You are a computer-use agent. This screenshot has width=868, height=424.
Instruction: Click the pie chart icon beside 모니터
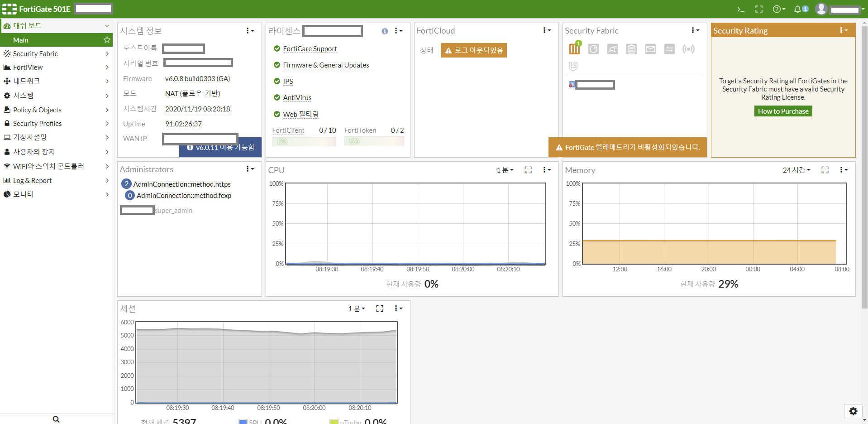coord(7,194)
